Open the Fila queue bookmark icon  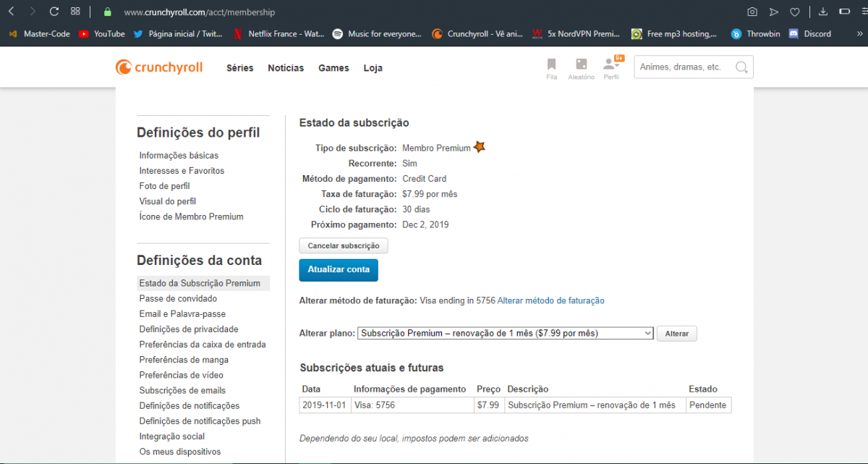pos(551,64)
